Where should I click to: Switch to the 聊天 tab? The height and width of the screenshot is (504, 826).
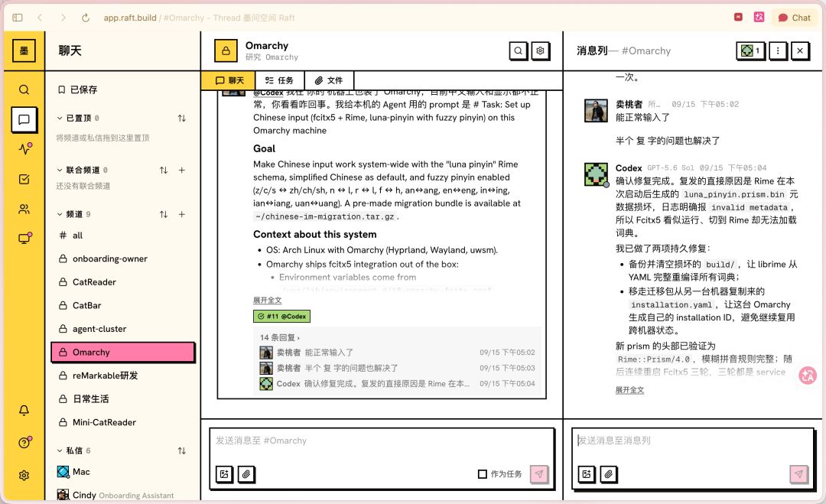229,80
